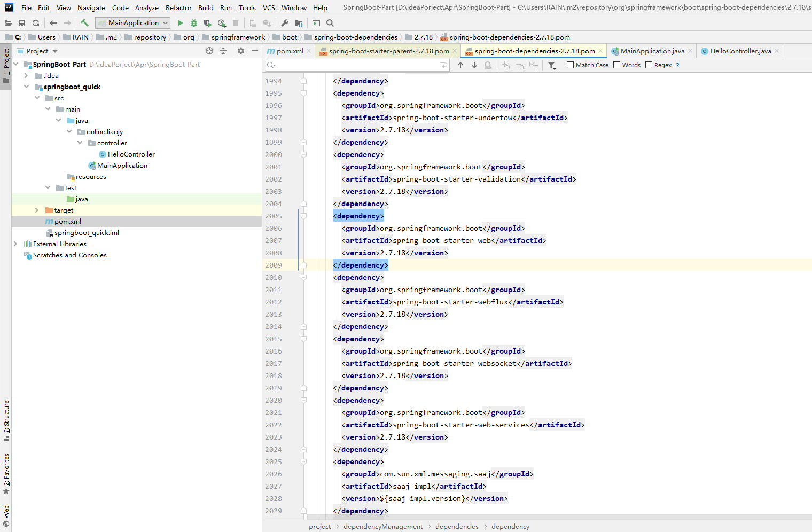This screenshot has height=532, width=812.
Task: Switch to the HelloController.java tab
Action: pos(740,51)
